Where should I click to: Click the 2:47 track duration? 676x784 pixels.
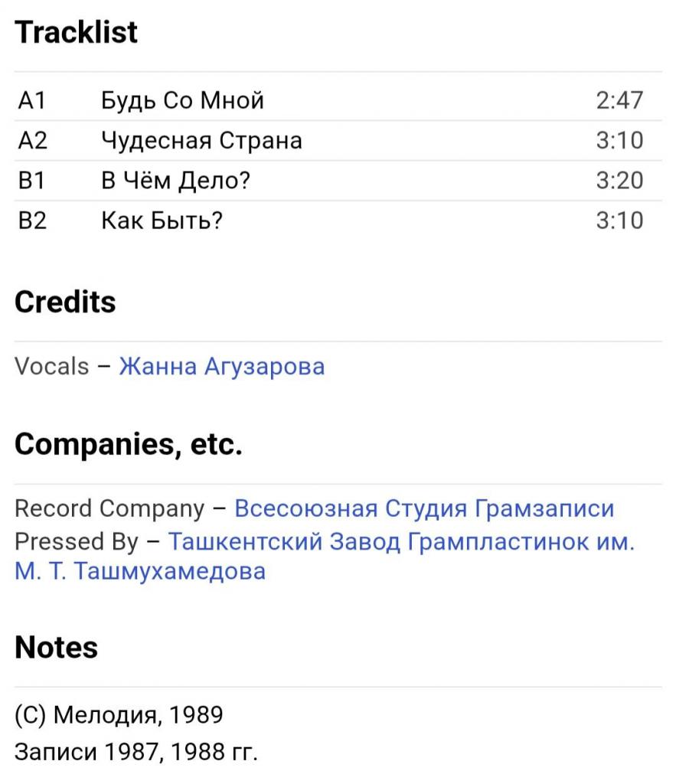coord(619,100)
